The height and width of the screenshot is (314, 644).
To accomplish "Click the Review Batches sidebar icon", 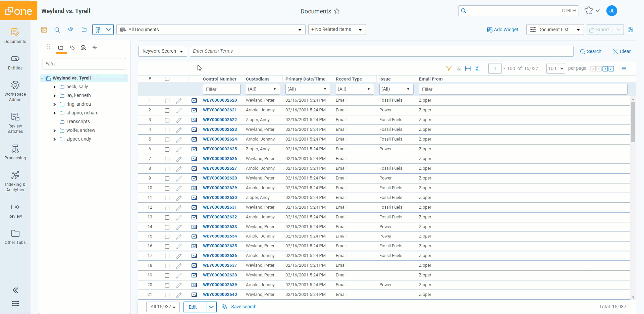I will coord(15,123).
